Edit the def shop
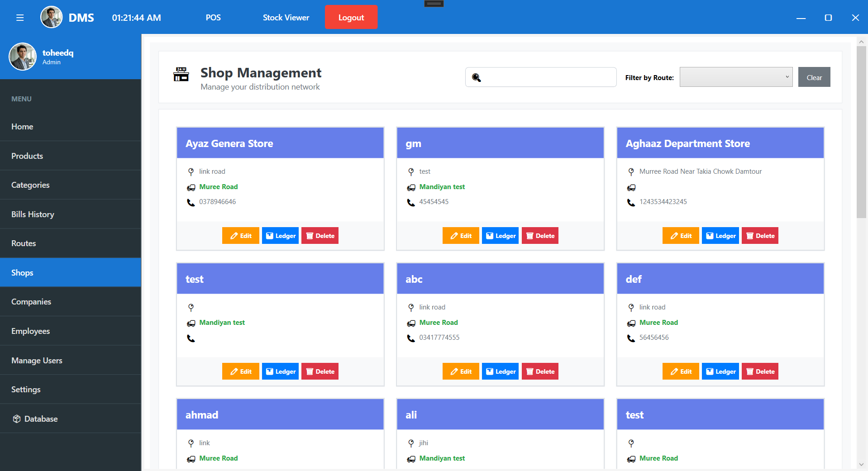 point(681,371)
